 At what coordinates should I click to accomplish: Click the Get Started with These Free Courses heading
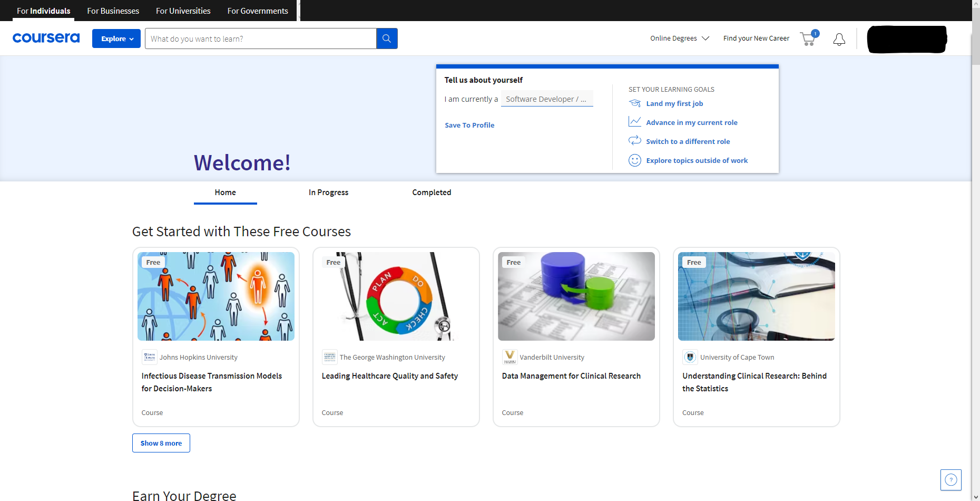(241, 232)
